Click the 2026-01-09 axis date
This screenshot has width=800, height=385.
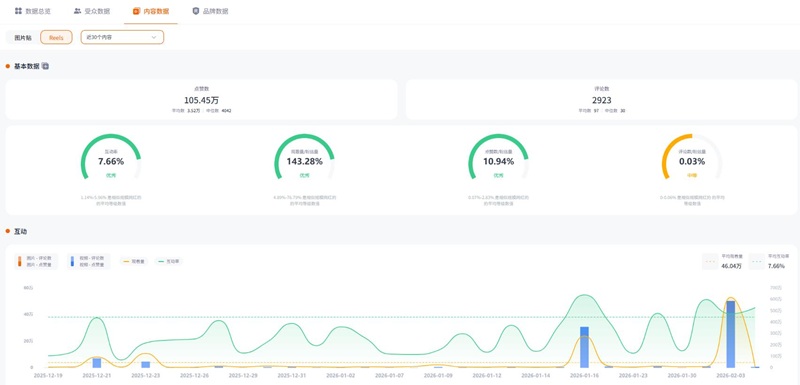click(438, 375)
